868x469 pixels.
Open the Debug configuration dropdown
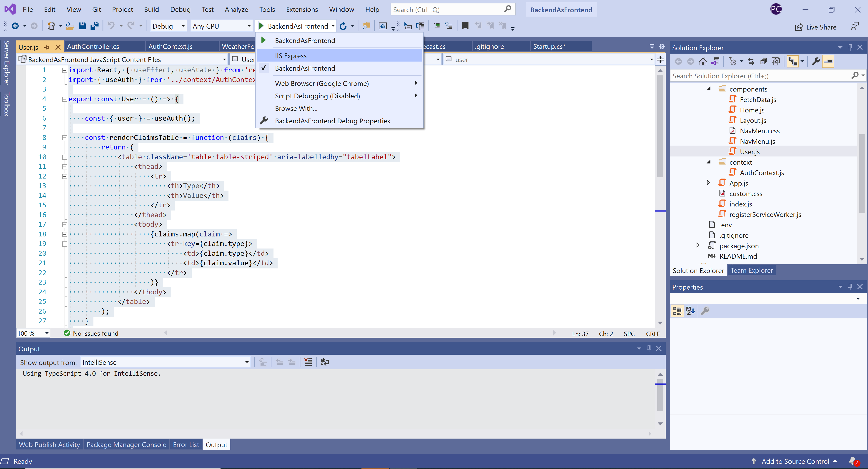tap(183, 26)
